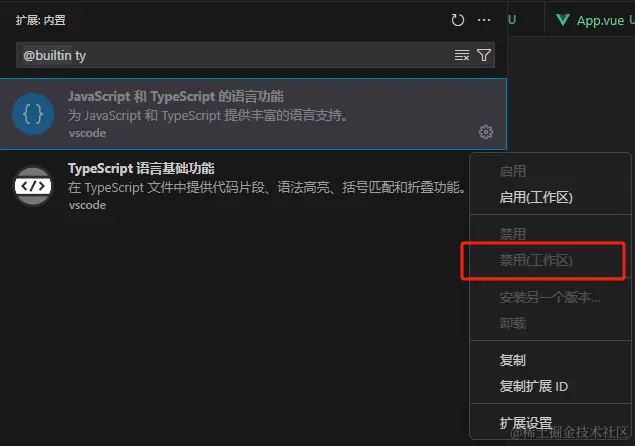This screenshot has width=635, height=446.
Task: Open 扩展设置 from the context menu
Action: 526,423
